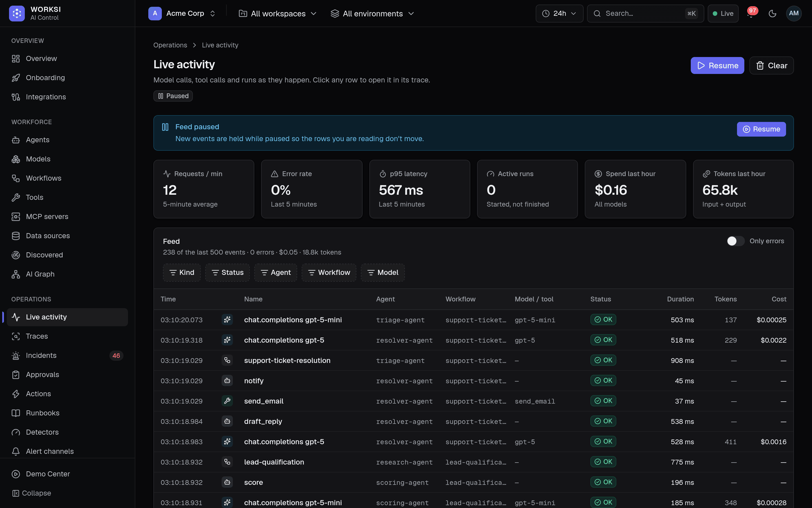Open Detectors in the sidebar
812x508 pixels.
coord(67,432)
